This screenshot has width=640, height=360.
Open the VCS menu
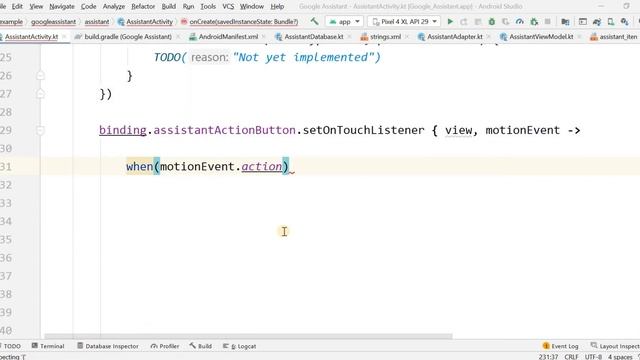tap(228, 7)
